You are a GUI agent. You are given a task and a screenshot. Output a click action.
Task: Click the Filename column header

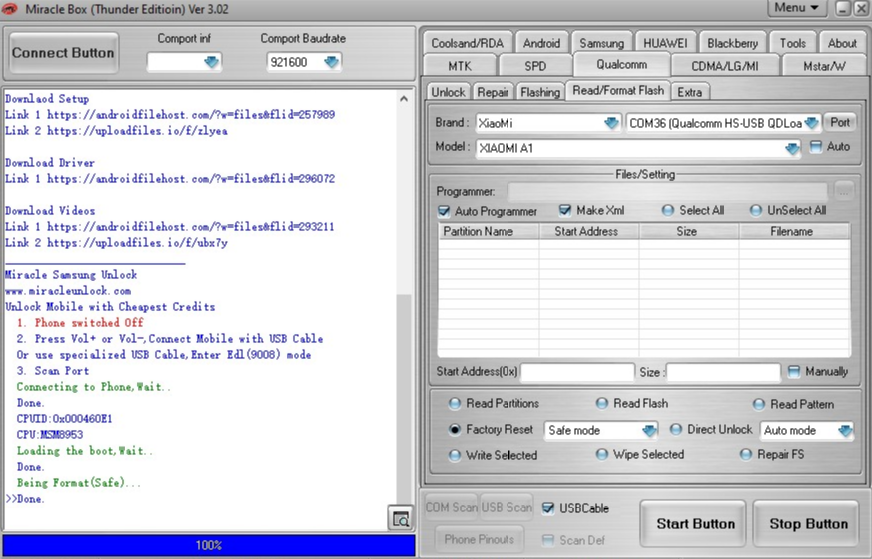(x=794, y=231)
